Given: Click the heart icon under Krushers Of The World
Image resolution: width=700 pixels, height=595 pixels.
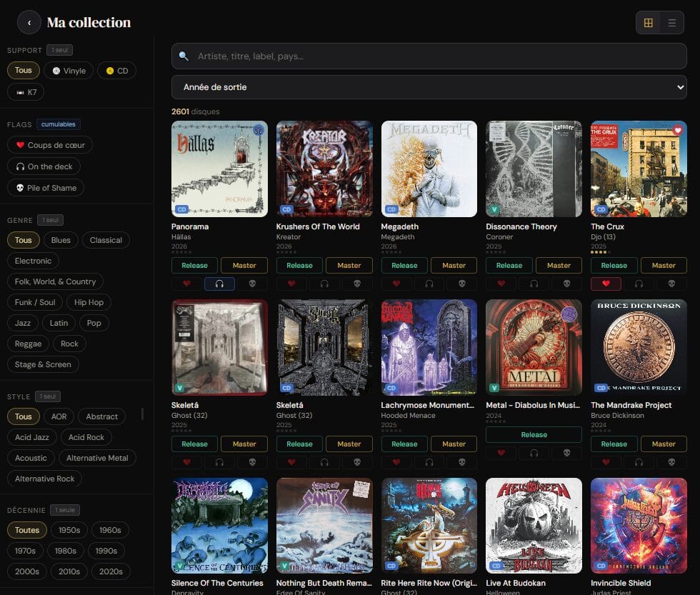Looking at the screenshot, I should coord(291,284).
